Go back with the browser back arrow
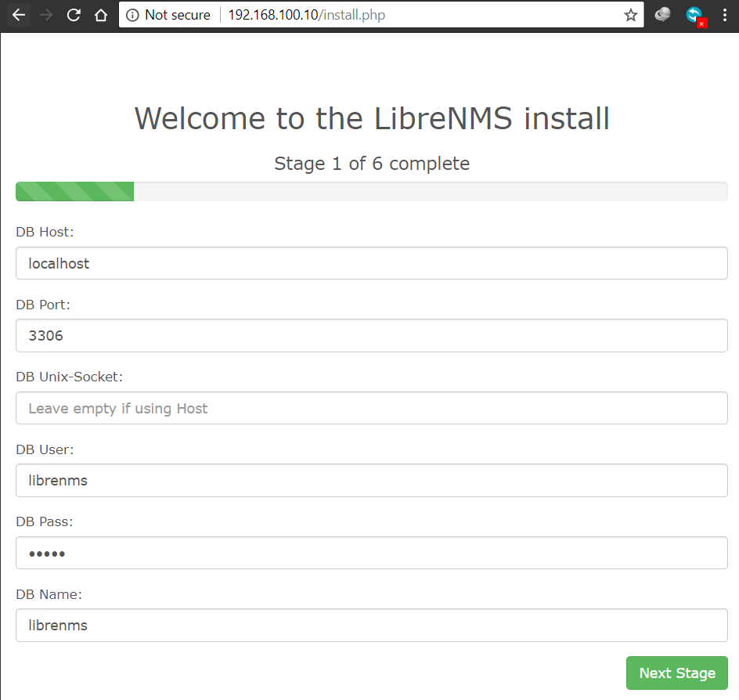This screenshot has height=700, width=739. 18,15
